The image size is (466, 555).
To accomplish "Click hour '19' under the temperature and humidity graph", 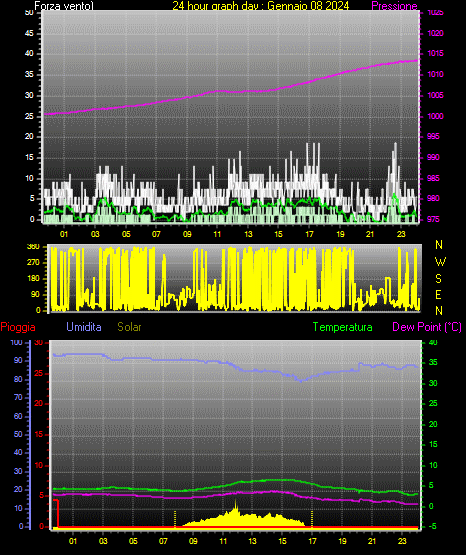I will tap(342, 541).
